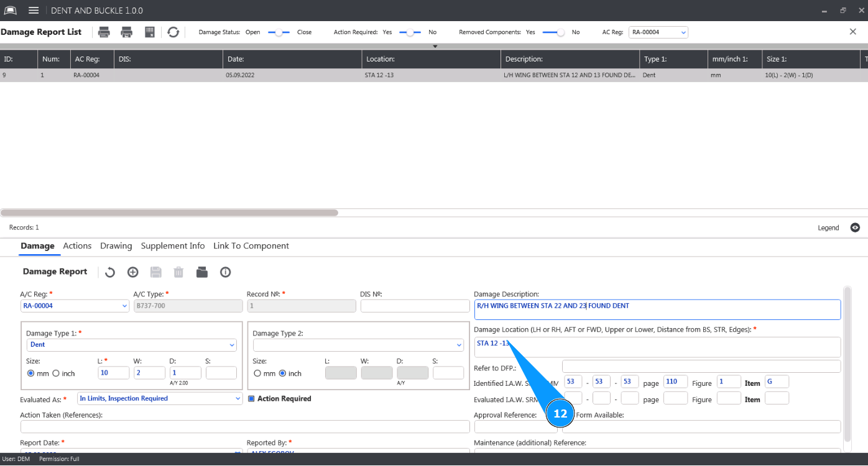This screenshot has width=868, height=466.
Task: Click the reset arrow icon beside Damage Report
Action: (109, 272)
